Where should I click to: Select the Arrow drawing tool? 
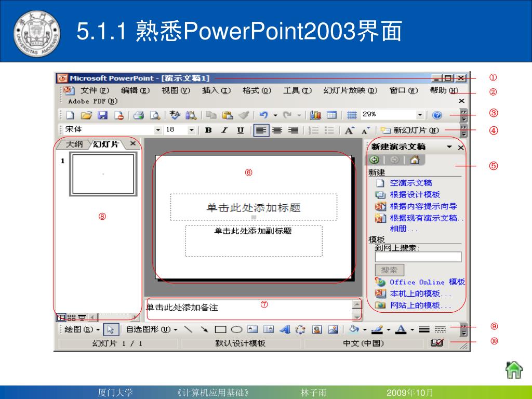[x=204, y=329]
